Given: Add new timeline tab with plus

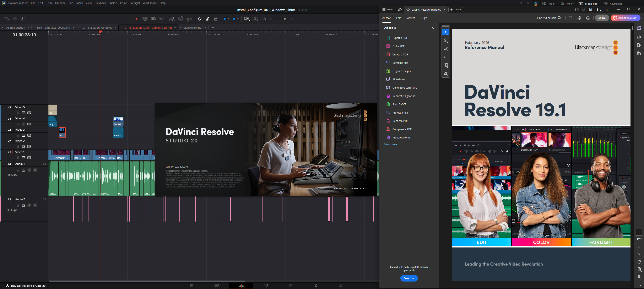Looking at the screenshot, I should pyautogui.click(x=213, y=27).
